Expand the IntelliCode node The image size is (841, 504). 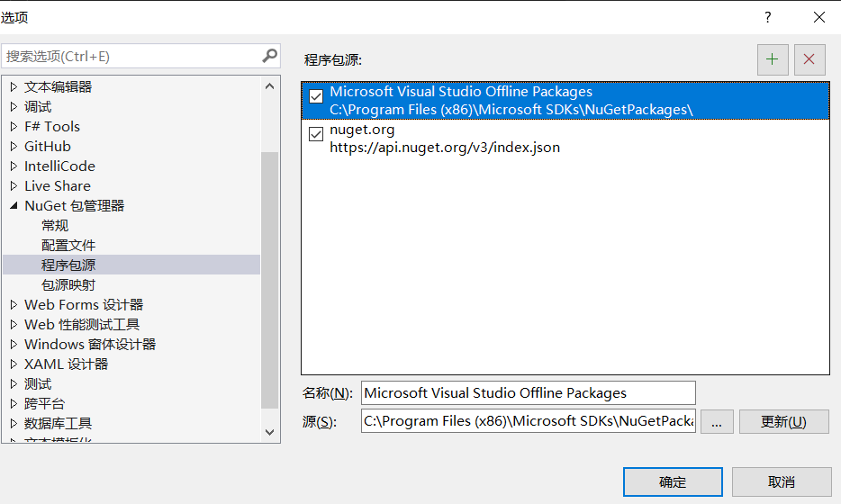14,166
